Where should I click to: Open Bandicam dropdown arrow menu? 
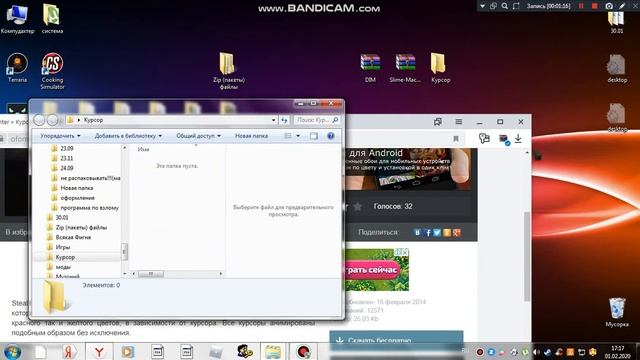tap(482, 6)
